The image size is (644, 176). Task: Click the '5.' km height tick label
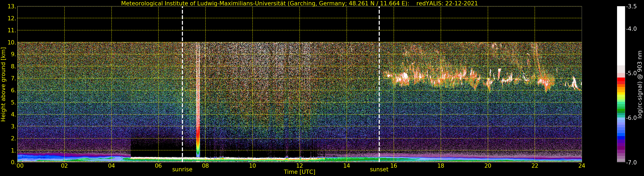(x=13, y=102)
